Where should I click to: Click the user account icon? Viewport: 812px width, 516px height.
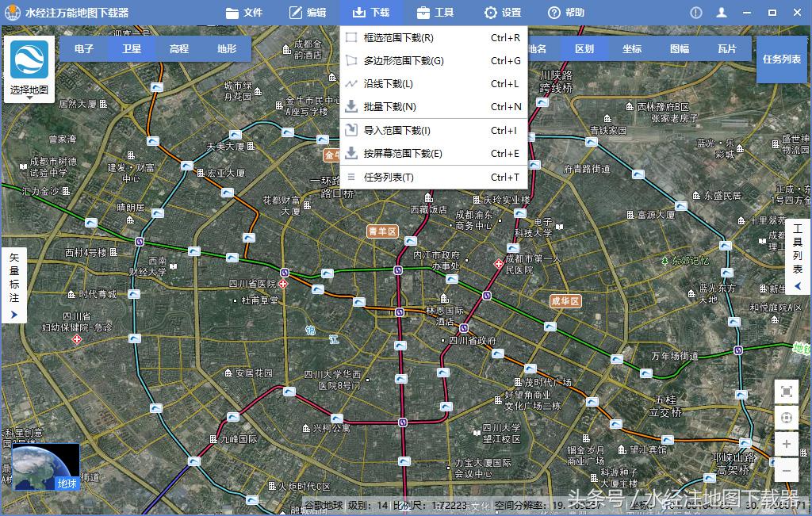click(722, 13)
